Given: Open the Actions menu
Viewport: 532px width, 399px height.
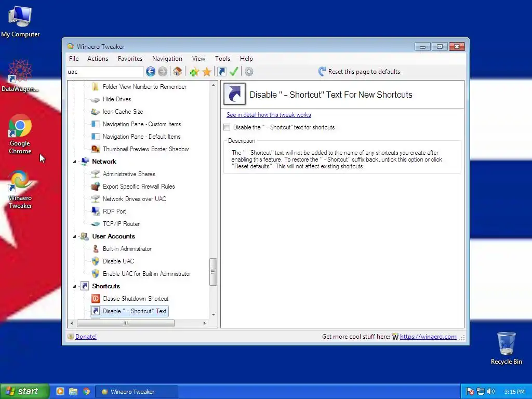Looking at the screenshot, I should 98,59.
